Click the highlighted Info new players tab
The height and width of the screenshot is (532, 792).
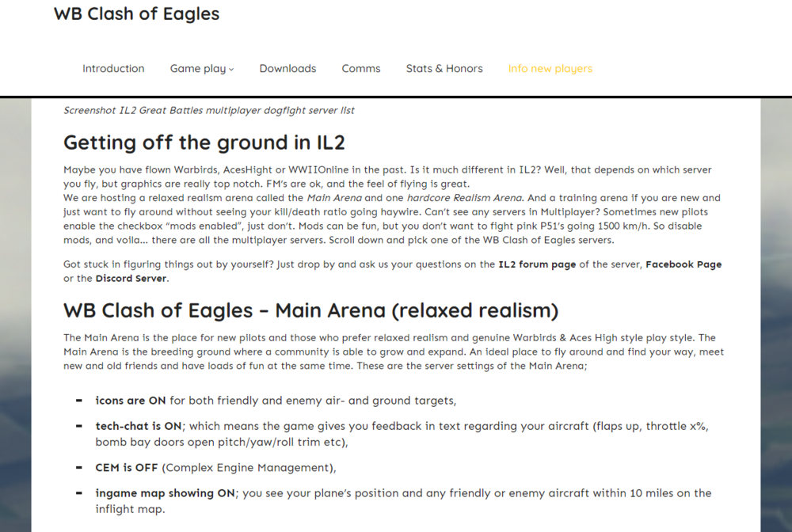pyautogui.click(x=550, y=69)
